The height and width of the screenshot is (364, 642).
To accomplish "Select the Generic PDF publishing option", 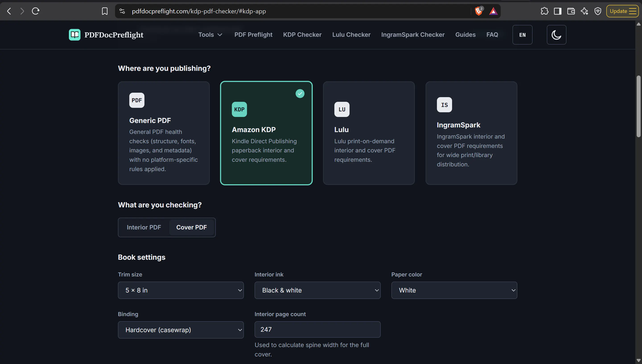I will pos(164,133).
